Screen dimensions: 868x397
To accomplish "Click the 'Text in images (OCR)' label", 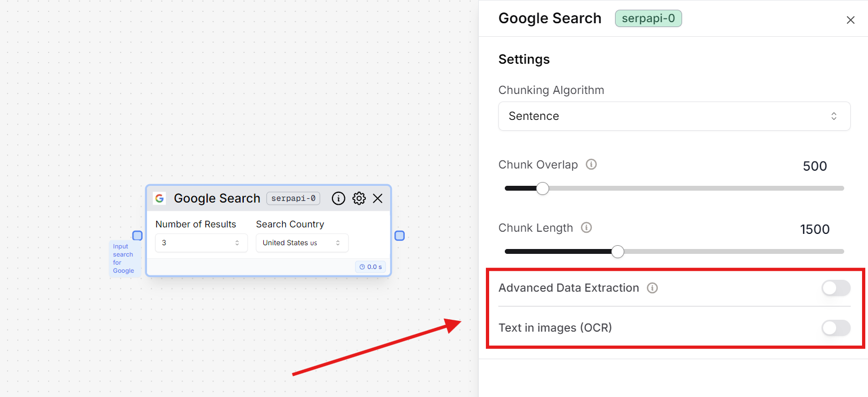I will tap(555, 328).
